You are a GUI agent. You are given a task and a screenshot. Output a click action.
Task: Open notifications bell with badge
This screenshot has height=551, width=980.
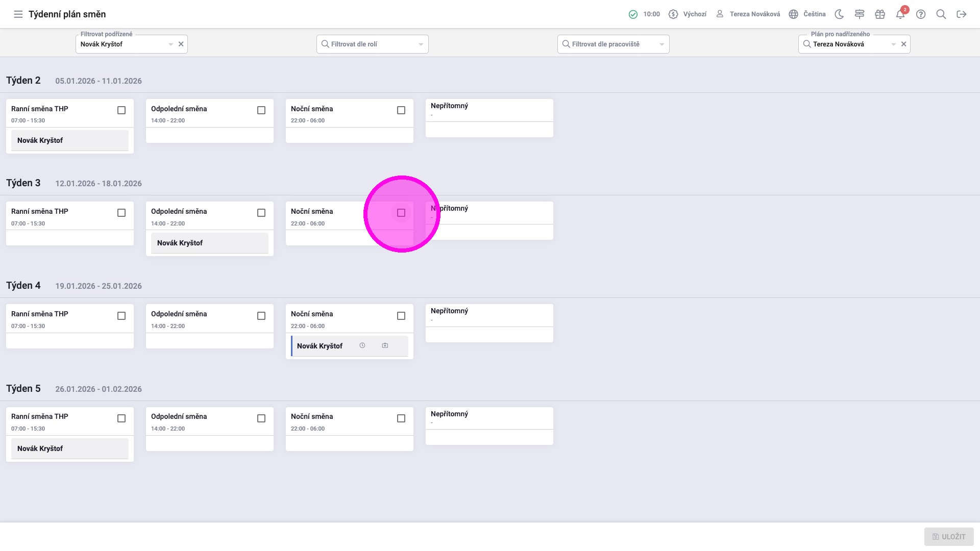(900, 14)
